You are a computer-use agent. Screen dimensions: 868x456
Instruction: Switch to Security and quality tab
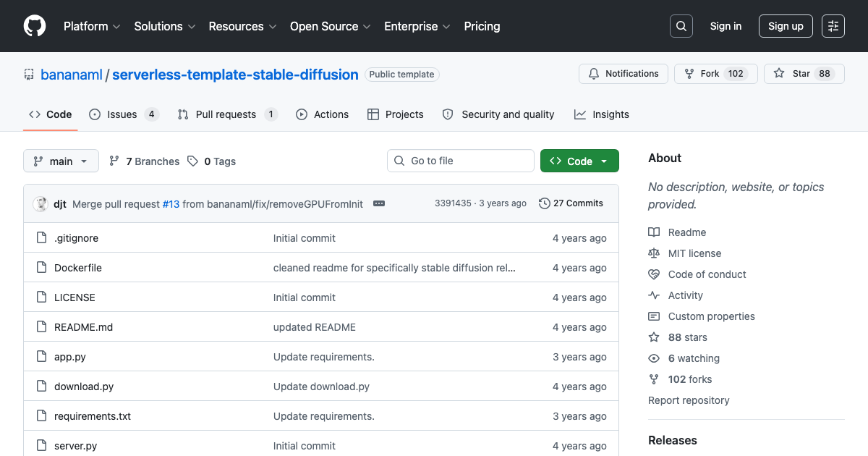click(x=498, y=114)
